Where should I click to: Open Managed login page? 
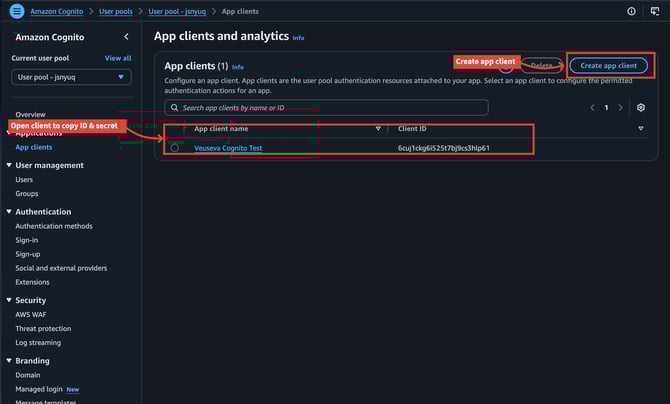pos(39,389)
